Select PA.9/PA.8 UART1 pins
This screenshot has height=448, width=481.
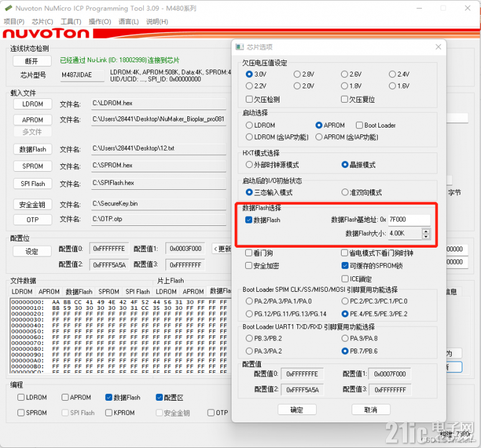(x=360, y=338)
